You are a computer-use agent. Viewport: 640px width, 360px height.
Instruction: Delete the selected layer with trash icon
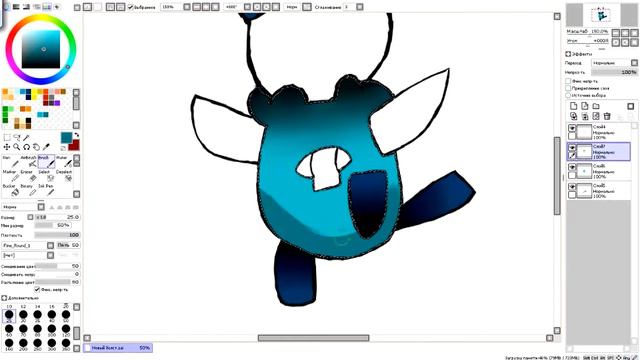click(607, 116)
